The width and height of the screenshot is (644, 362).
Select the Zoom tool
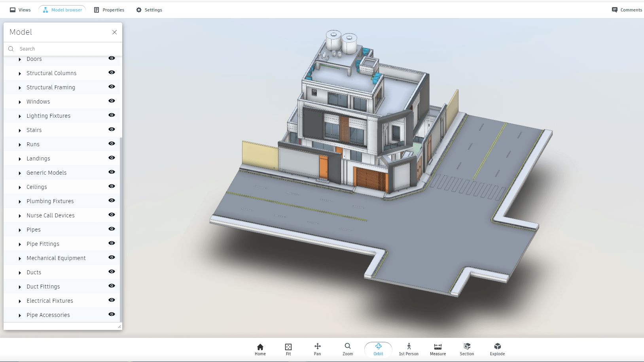pos(348,349)
